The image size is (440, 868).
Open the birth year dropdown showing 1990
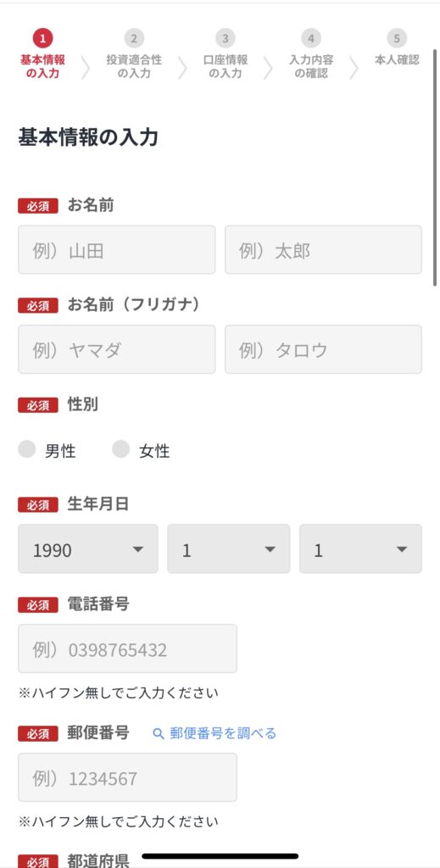(88, 549)
